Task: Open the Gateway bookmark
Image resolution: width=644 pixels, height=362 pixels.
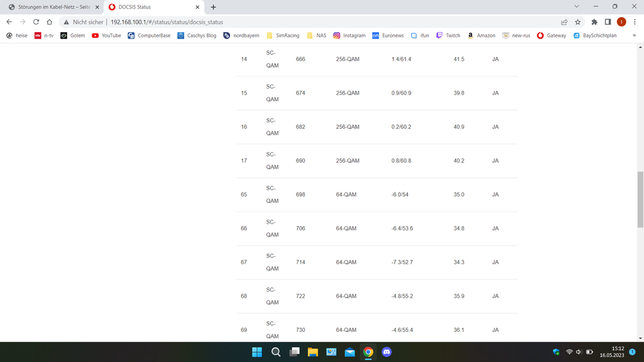Action: (x=552, y=35)
